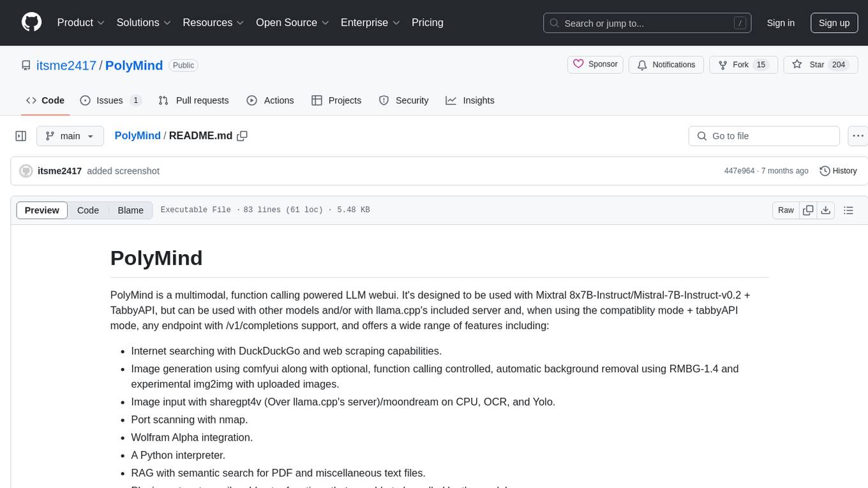Expand the Open Source menu
The height and width of the screenshot is (488, 868).
coord(292,22)
